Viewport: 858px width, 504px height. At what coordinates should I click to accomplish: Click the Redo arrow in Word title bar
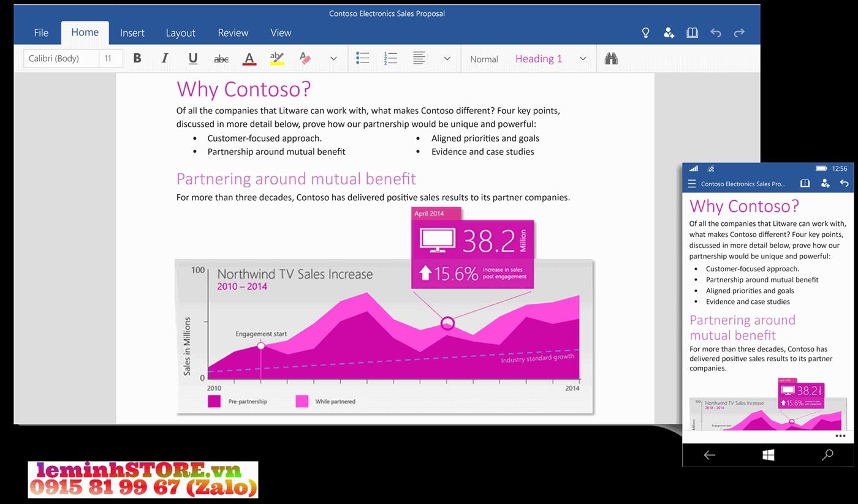coord(739,32)
